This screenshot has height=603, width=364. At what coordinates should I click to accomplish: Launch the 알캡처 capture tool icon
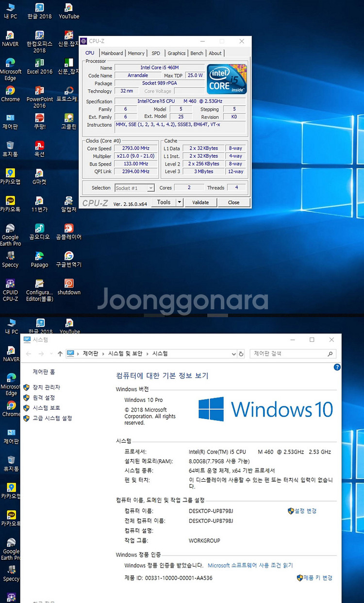click(x=69, y=204)
